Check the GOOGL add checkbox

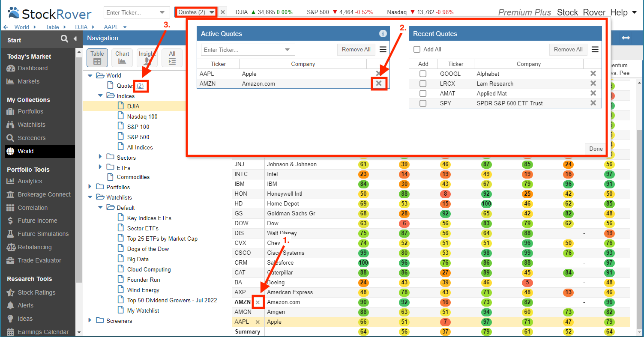423,74
